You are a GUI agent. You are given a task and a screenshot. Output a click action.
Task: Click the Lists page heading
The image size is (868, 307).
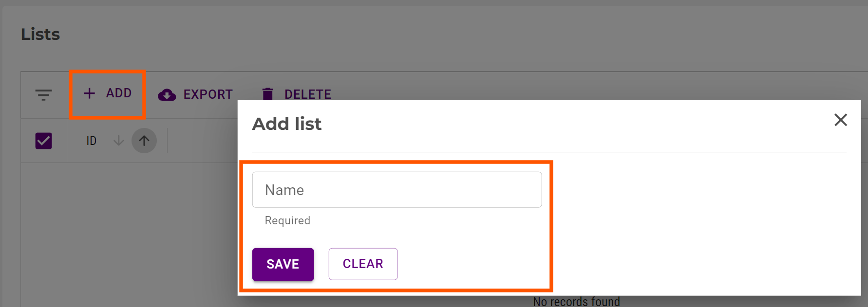pos(40,35)
